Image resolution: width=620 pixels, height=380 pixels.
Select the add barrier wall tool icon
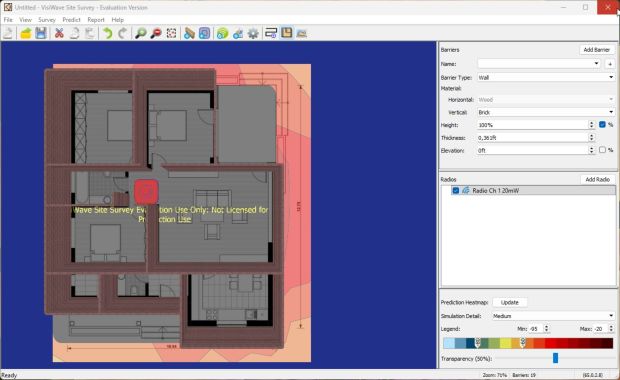click(x=189, y=33)
